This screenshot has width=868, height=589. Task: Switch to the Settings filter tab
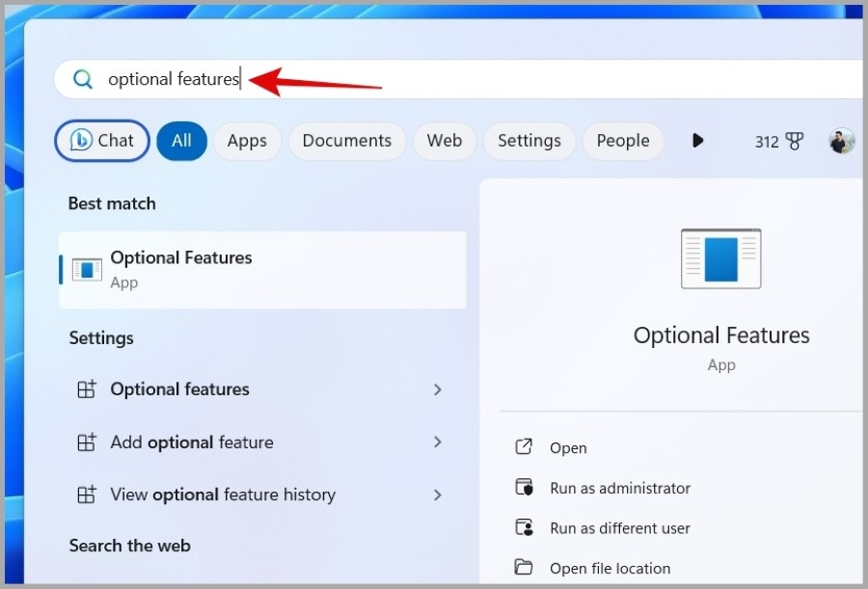tap(529, 141)
